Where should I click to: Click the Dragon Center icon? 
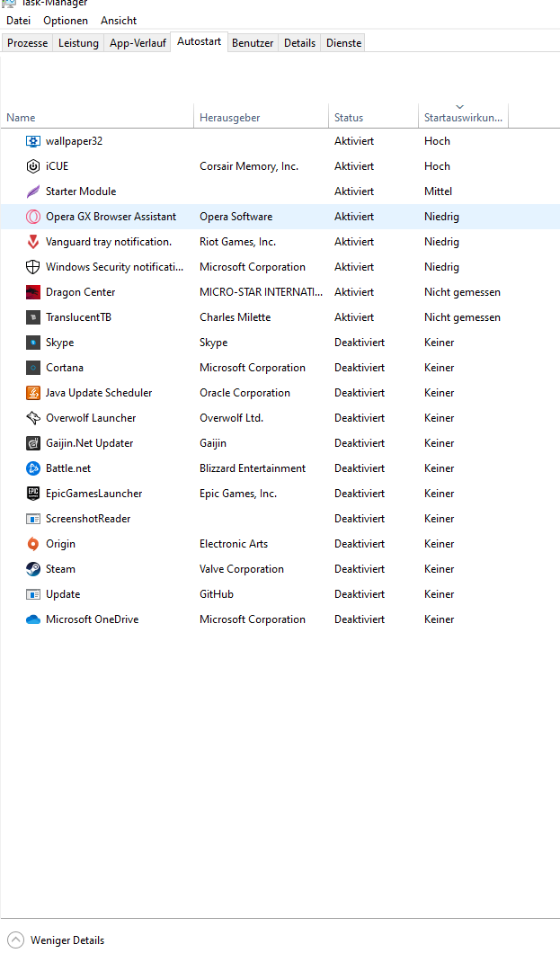(x=33, y=292)
